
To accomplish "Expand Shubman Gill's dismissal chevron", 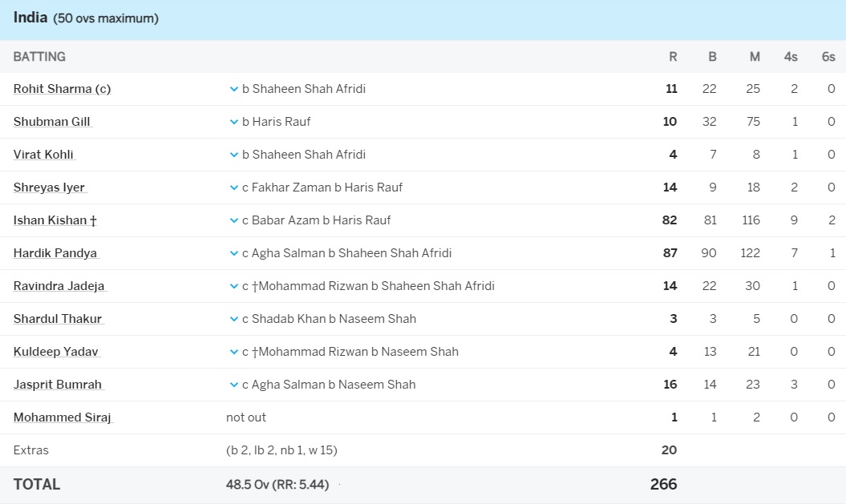I will click(233, 123).
